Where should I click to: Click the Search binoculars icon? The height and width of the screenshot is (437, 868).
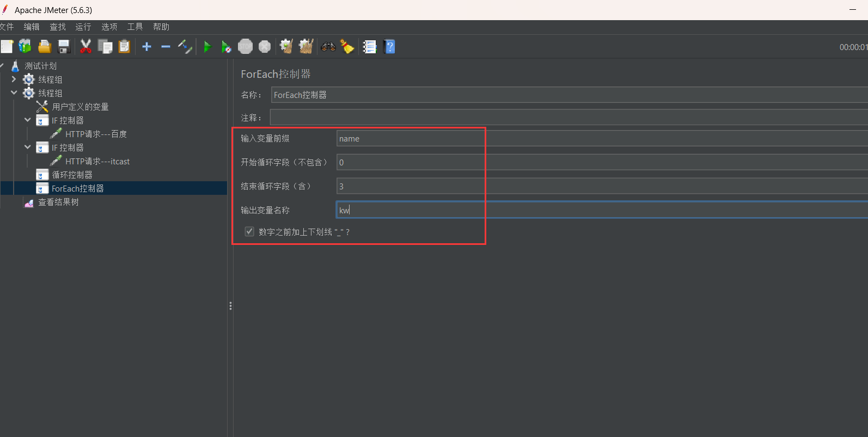(x=328, y=47)
